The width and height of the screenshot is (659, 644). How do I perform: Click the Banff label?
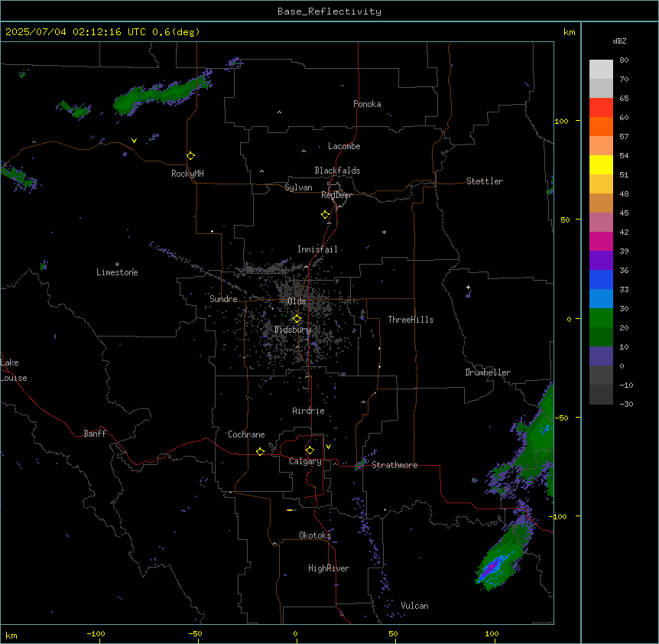[95, 434]
